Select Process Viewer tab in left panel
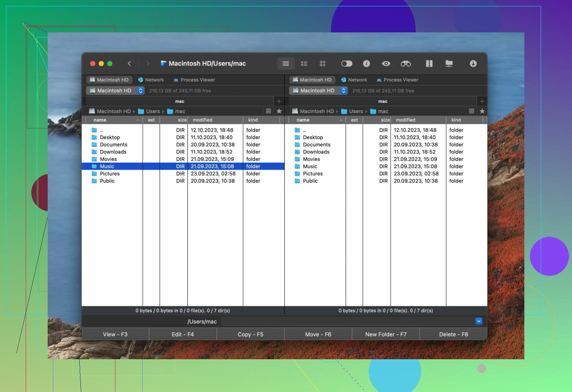The image size is (572, 392). [x=194, y=80]
